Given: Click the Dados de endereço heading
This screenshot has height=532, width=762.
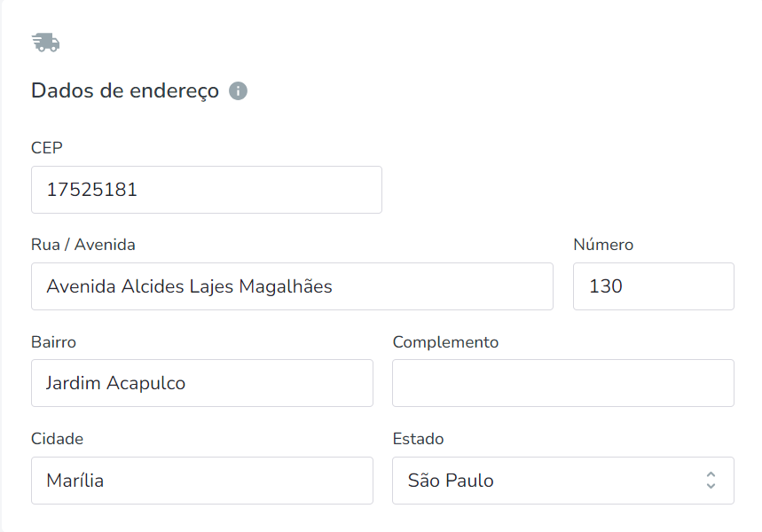Looking at the screenshot, I should 125,90.
